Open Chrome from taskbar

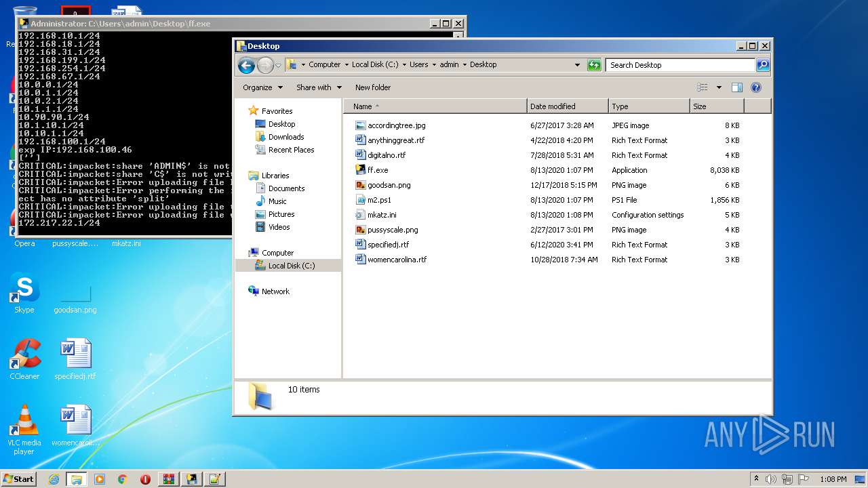(x=123, y=479)
